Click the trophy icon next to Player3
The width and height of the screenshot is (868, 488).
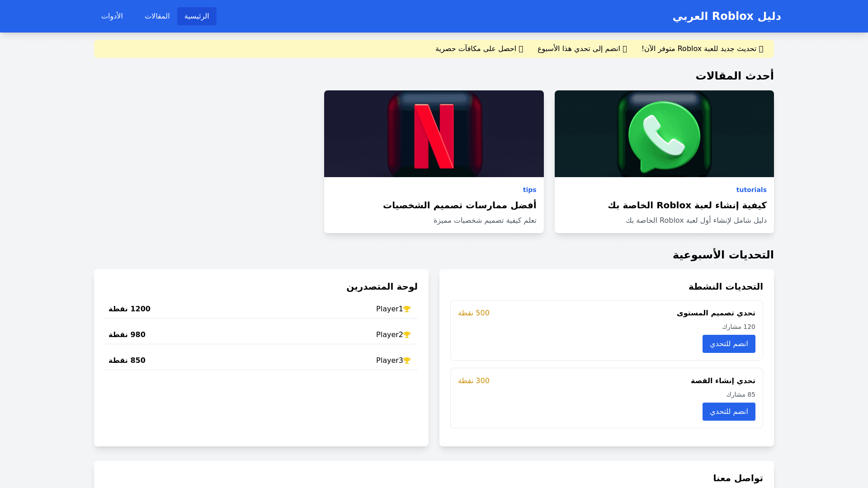[x=407, y=361]
